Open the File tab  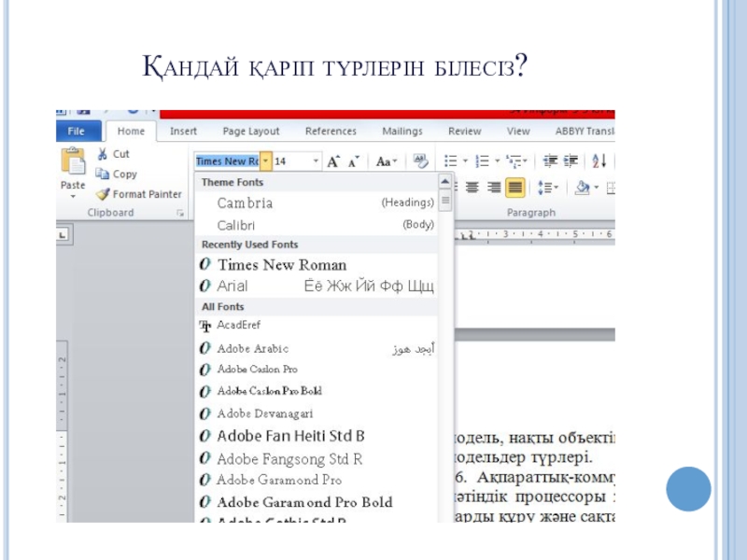(78, 131)
